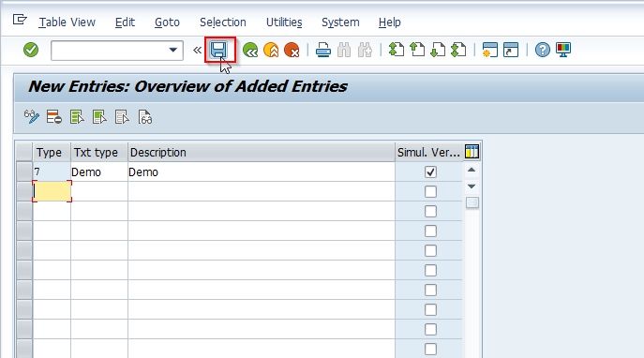The width and height of the screenshot is (644, 358).
Task: Click the document with glasses icon
Action: tap(145, 117)
